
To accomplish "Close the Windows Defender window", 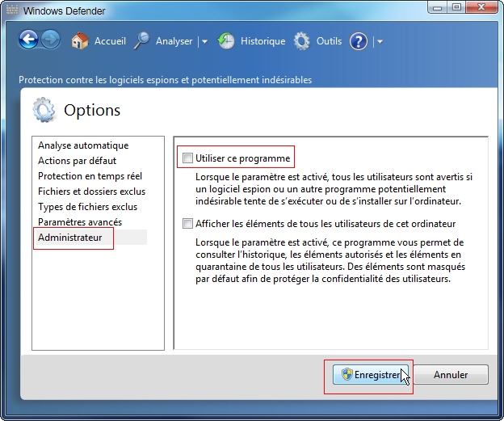I will (481, 7).
